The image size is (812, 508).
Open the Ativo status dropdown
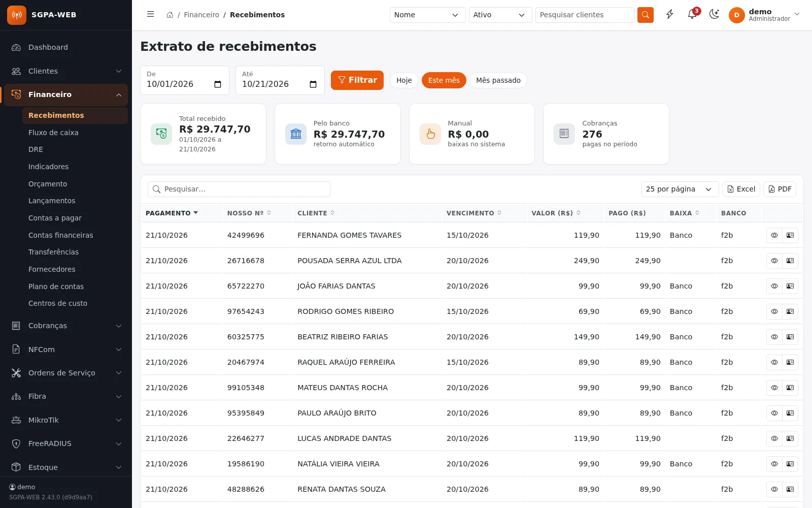point(500,15)
